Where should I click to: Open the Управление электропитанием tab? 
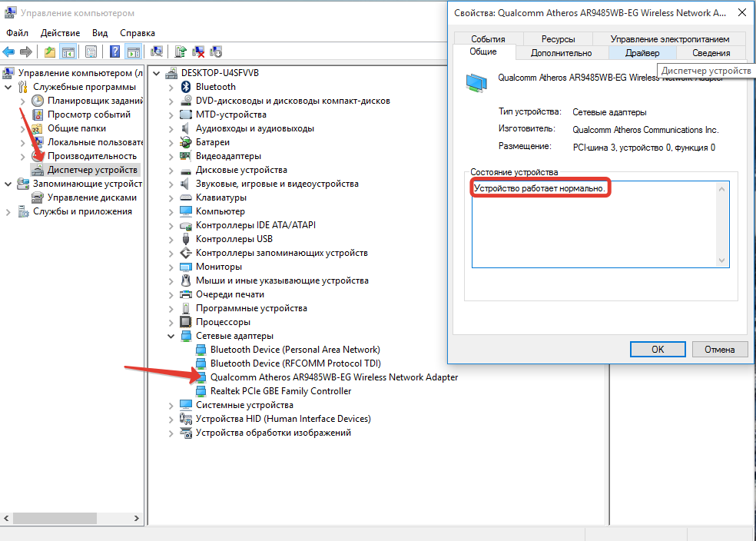click(x=669, y=39)
